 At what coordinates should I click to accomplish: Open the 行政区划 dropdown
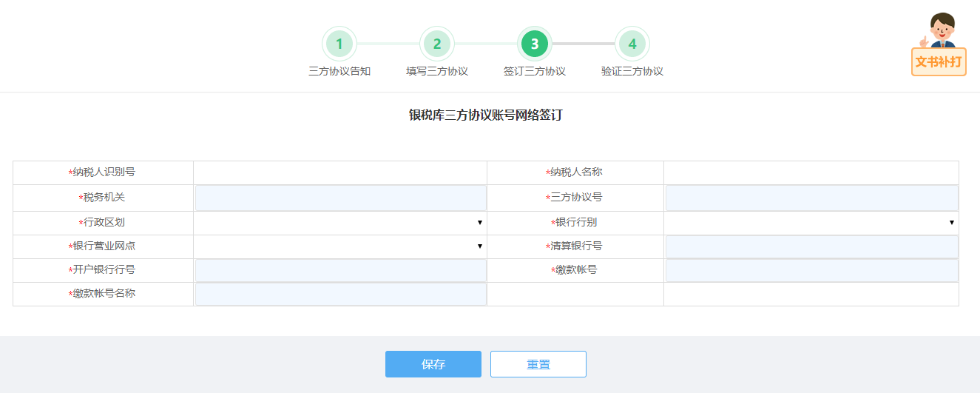point(339,223)
